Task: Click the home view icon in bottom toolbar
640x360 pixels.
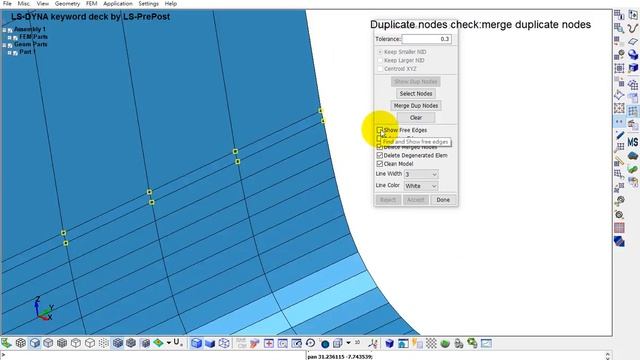Action: point(403,343)
